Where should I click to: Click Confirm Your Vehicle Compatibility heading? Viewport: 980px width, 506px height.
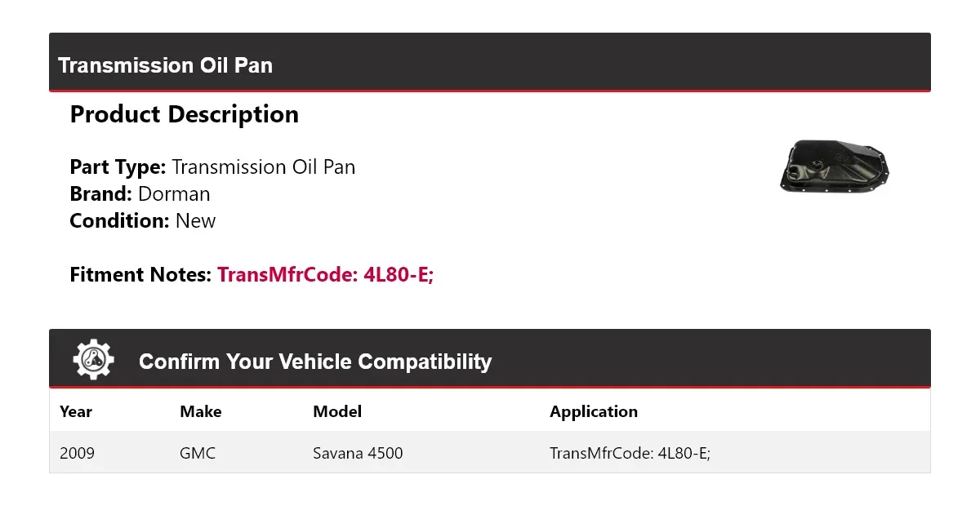click(x=315, y=362)
